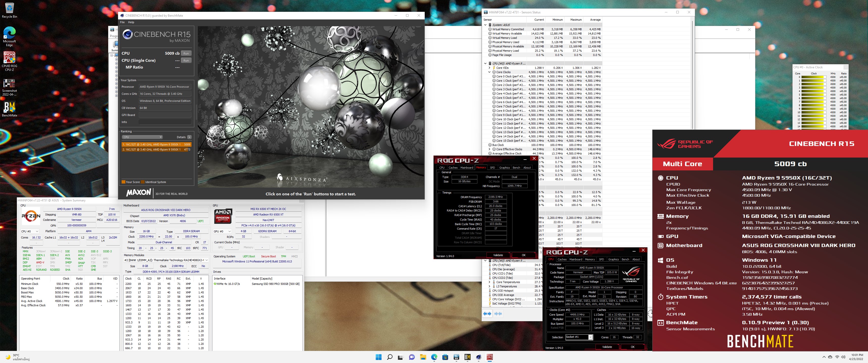This screenshot has width=868, height=363.
Task: Open the Help menu in Cinebench
Action: click(131, 22)
